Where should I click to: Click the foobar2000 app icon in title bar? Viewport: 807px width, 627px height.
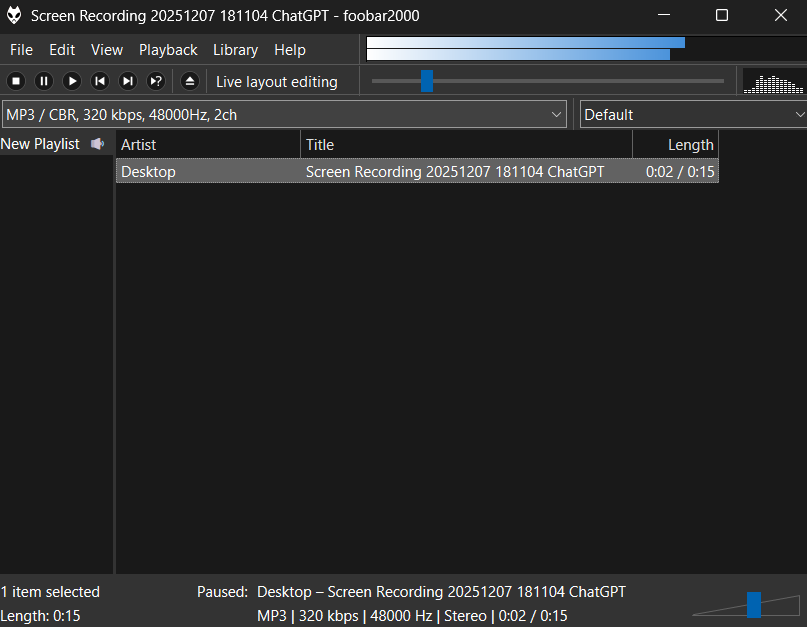tap(14, 15)
